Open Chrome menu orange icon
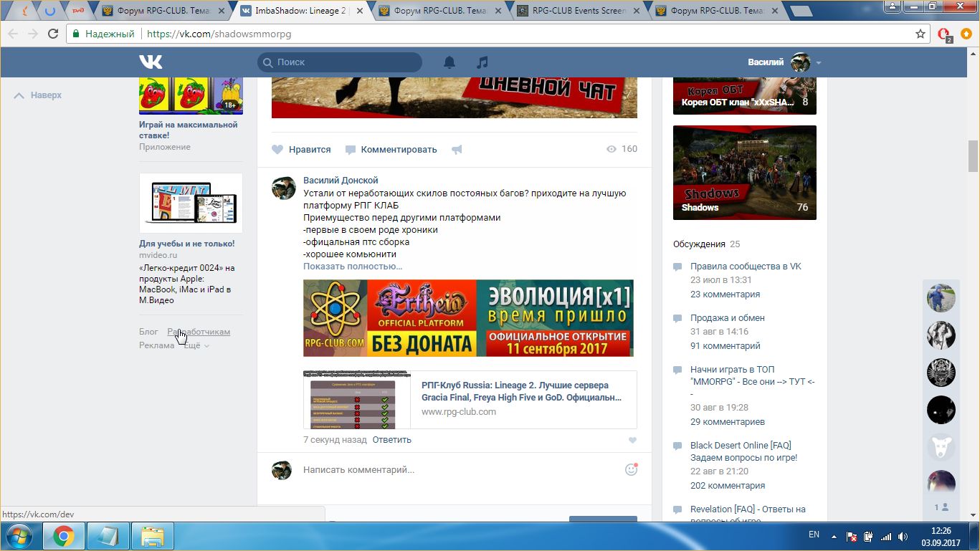Viewport: 980px width, 551px height. [966, 34]
